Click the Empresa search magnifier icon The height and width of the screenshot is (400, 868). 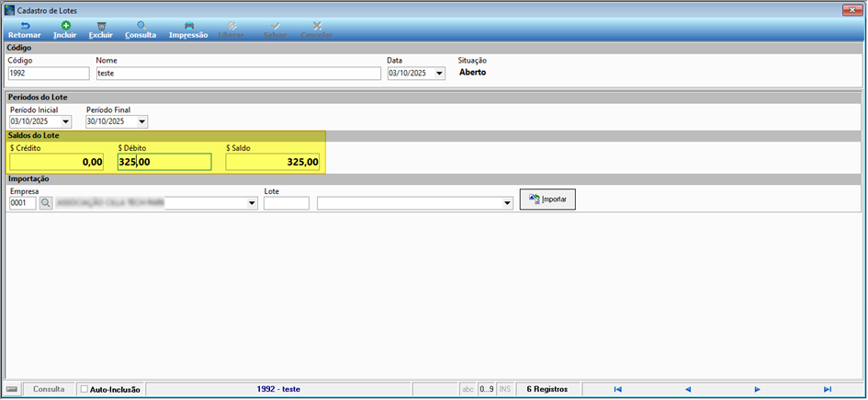pyautogui.click(x=45, y=203)
